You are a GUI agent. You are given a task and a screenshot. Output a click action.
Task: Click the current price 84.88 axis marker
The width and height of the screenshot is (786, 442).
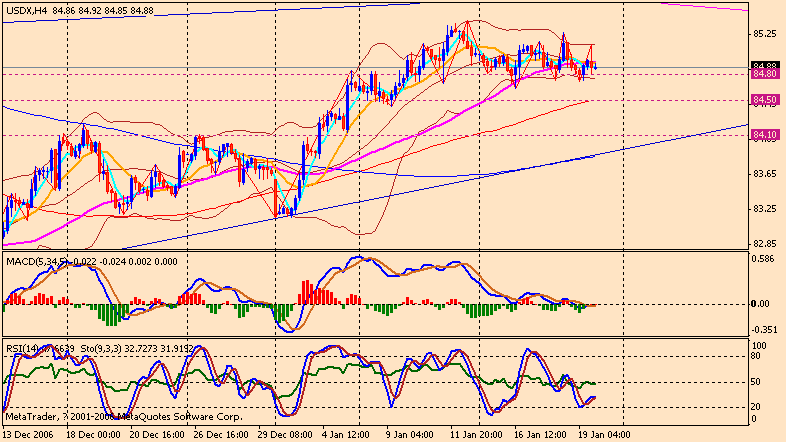[765, 65]
